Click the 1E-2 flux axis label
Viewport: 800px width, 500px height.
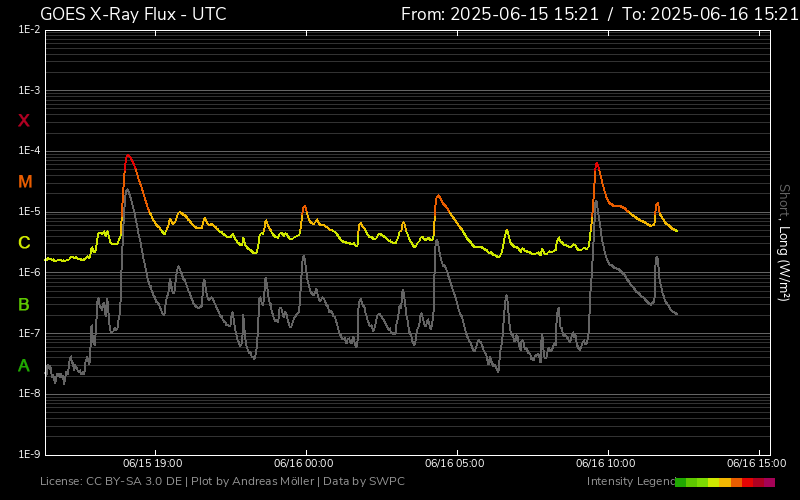[29, 30]
